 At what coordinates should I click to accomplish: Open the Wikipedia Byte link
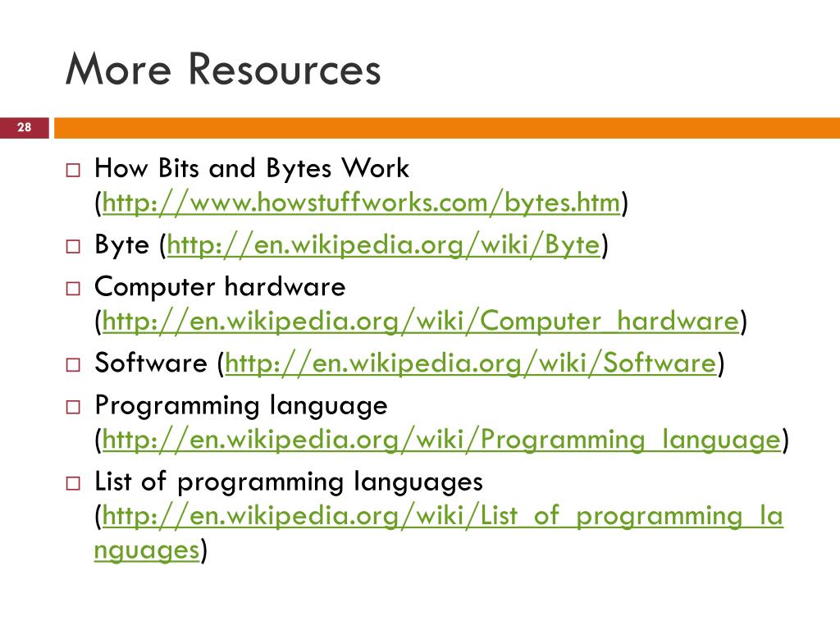[384, 245]
